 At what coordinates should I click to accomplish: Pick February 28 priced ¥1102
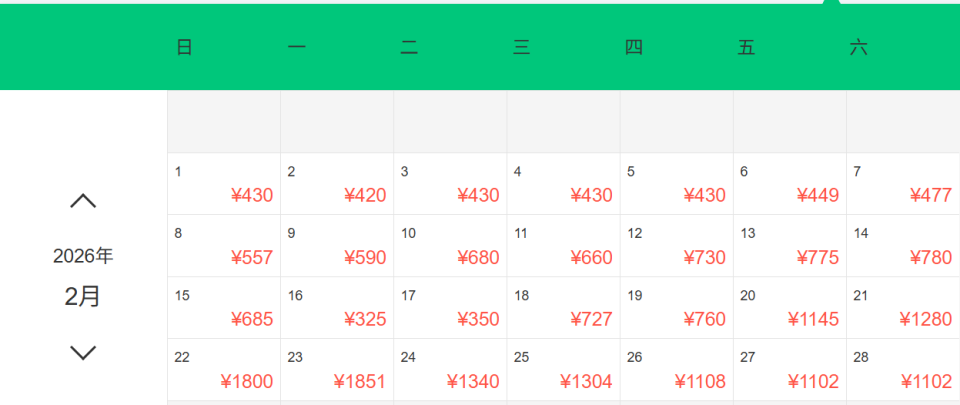click(903, 370)
